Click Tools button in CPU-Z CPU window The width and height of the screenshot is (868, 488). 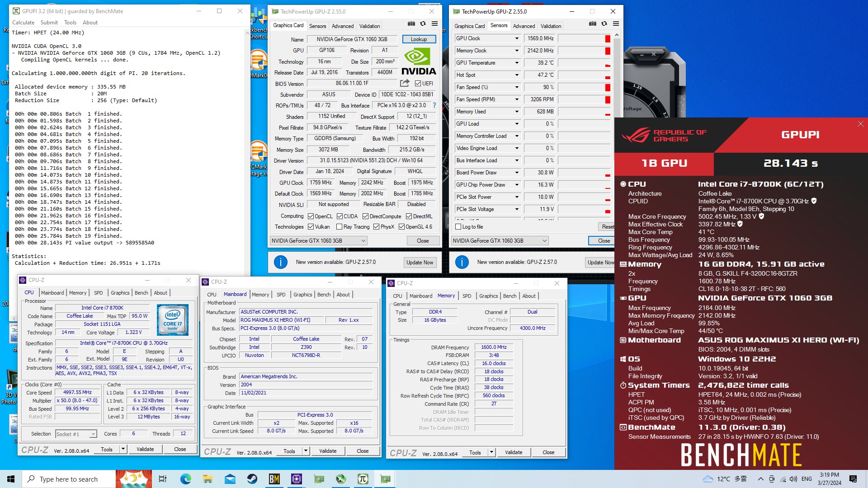tap(107, 449)
